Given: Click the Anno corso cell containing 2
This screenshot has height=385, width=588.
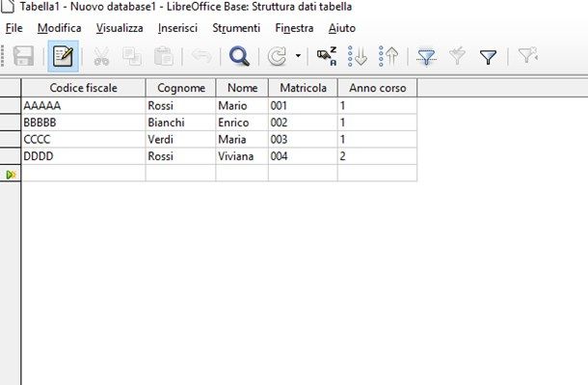Looking at the screenshot, I should click(378, 156).
